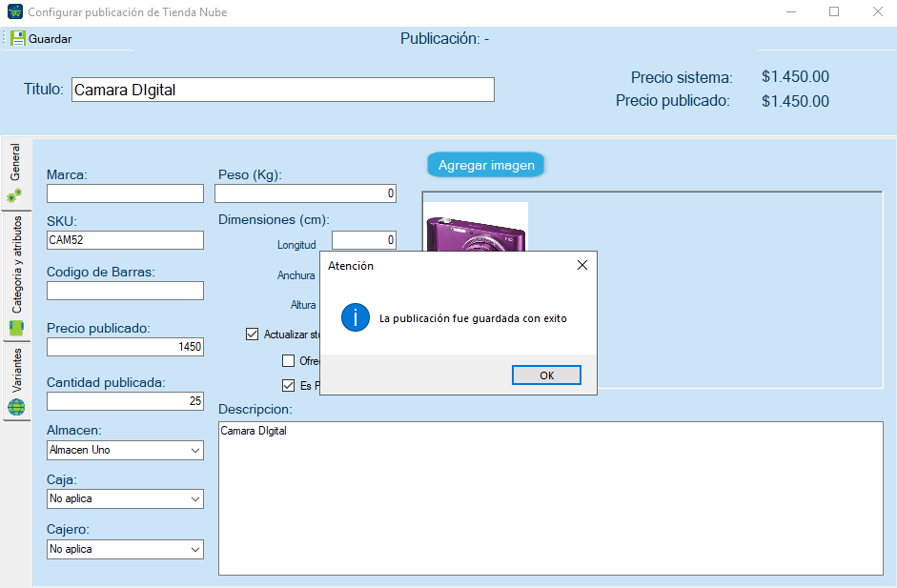Open the Almacen dropdown showing Almacen Uno
Image resolution: width=897 pixels, height=588 pixels.
pos(125,450)
